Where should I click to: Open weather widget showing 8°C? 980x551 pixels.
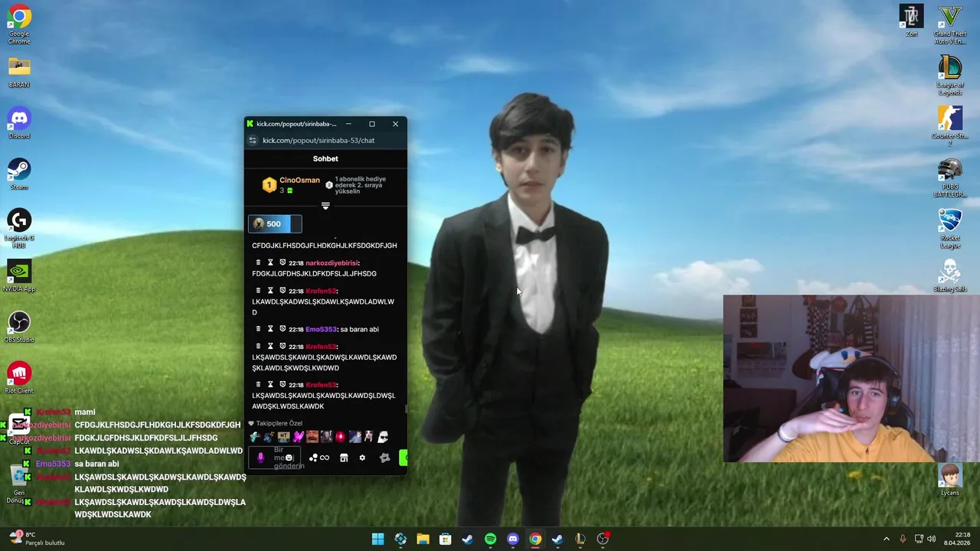(x=37, y=539)
